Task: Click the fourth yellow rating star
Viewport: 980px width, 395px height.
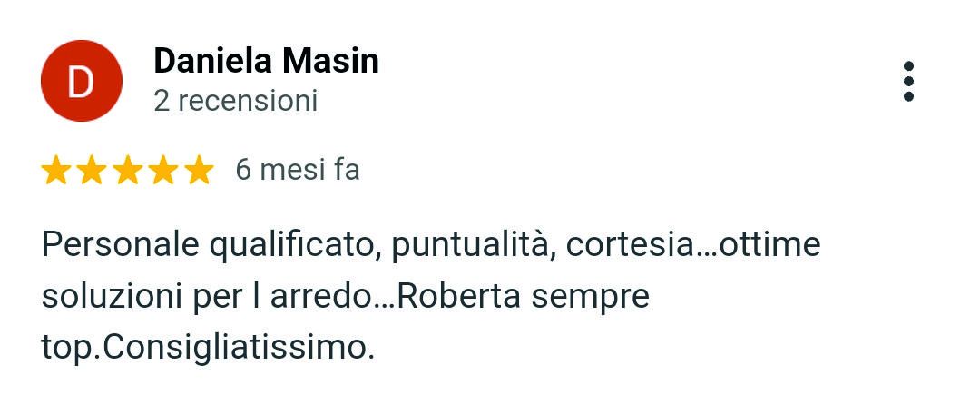Action: click(162, 170)
